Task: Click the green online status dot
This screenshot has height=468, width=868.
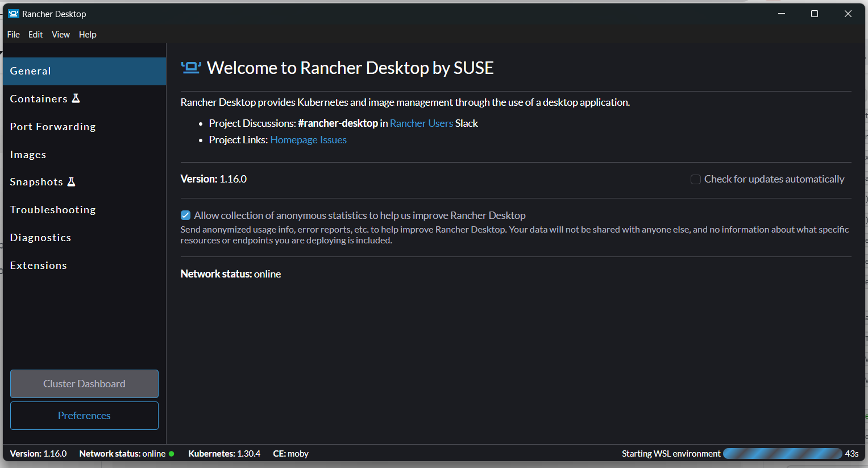Action: tap(172, 454)
